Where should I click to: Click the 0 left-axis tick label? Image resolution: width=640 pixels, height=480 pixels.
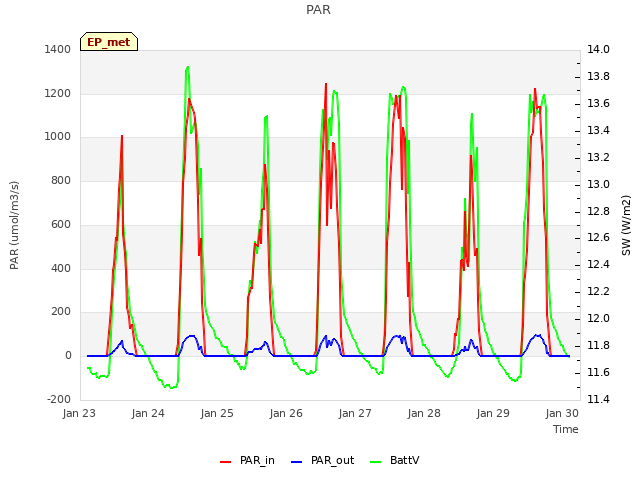[68, 356]
